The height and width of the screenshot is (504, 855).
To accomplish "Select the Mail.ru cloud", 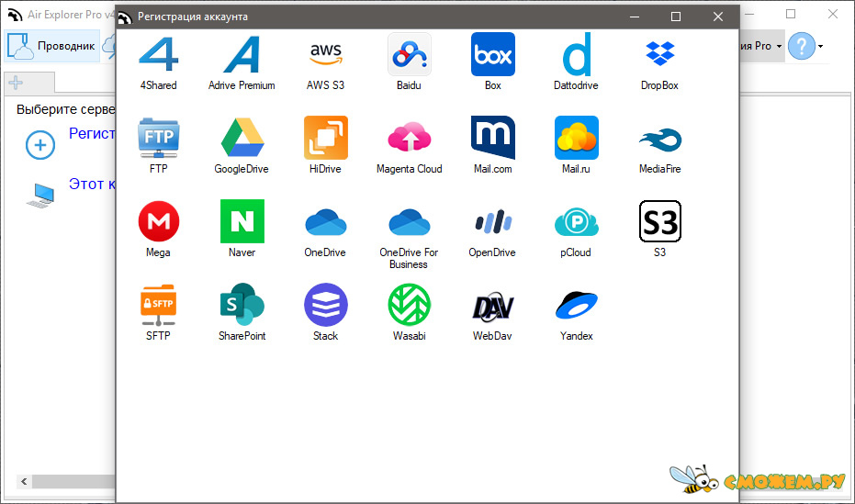I will click(577, 138).
